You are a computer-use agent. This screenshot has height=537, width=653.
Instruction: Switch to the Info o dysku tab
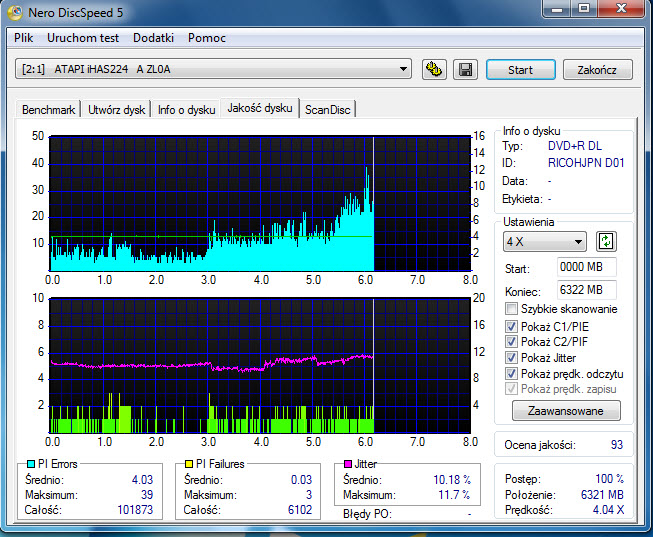pyautogui.click(x=186, y=110)
